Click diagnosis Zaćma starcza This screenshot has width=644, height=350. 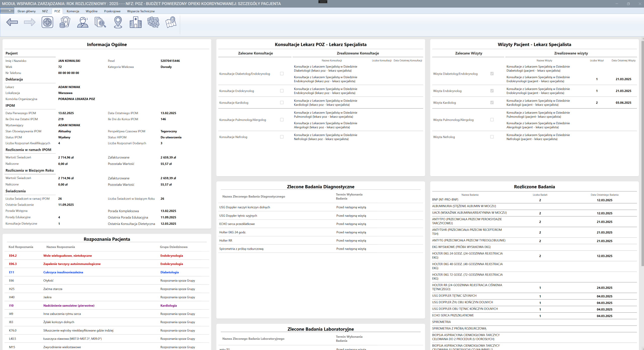click(x=53, y=289)
